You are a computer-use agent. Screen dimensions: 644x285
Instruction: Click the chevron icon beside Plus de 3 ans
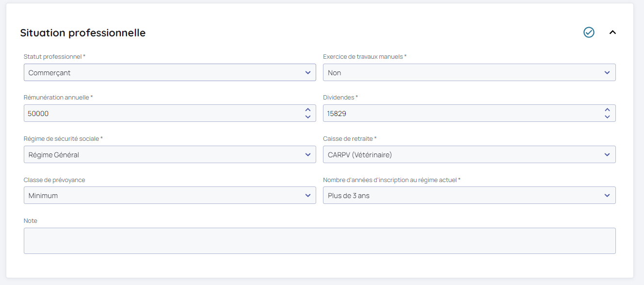pyautogui.click(x=607, y=196)
